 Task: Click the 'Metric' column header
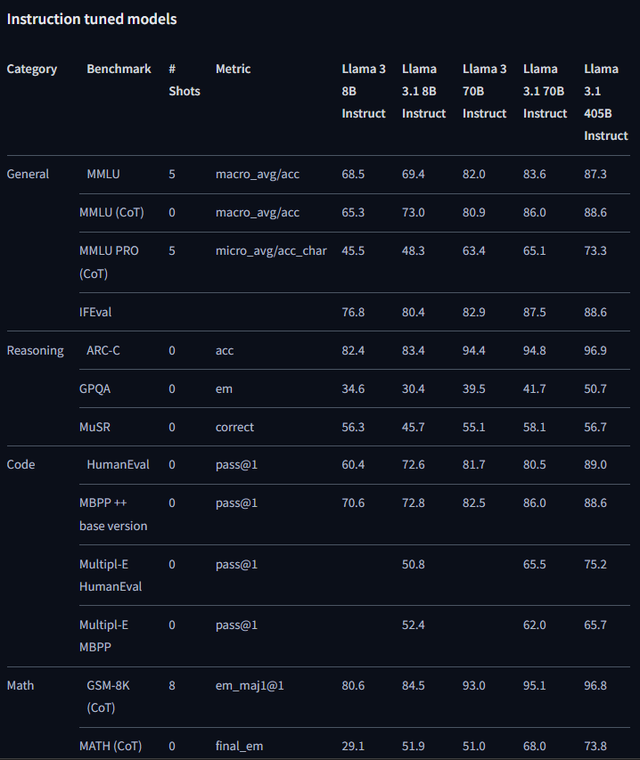point(233,69)
